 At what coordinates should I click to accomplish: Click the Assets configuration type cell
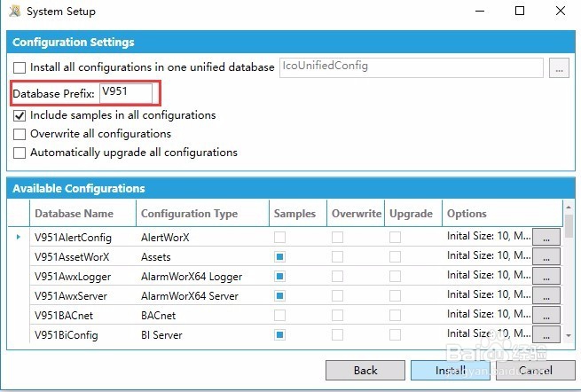tap(202, 257)
